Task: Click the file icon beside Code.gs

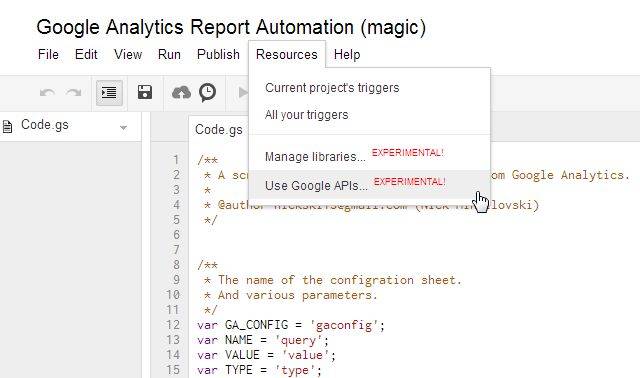Action: point(7,126)
